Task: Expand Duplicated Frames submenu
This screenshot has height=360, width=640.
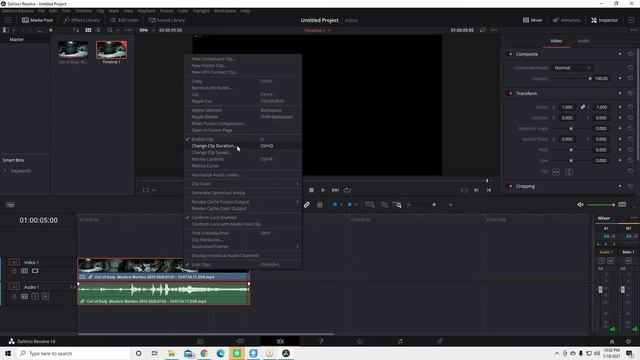Action: pos(243,247)
